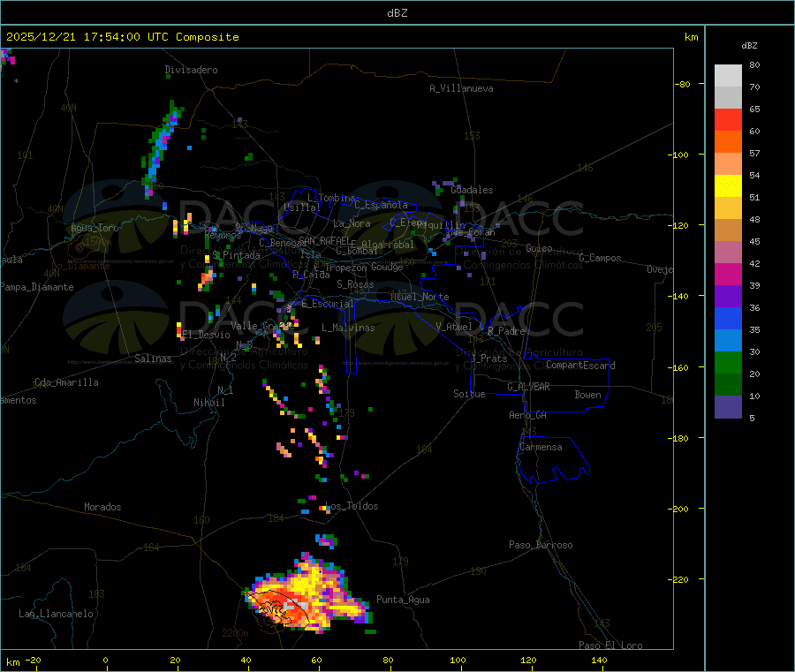
Task: Click the -80 tick on the km axis
Action: pyautogui.click(x=683, y=84)
